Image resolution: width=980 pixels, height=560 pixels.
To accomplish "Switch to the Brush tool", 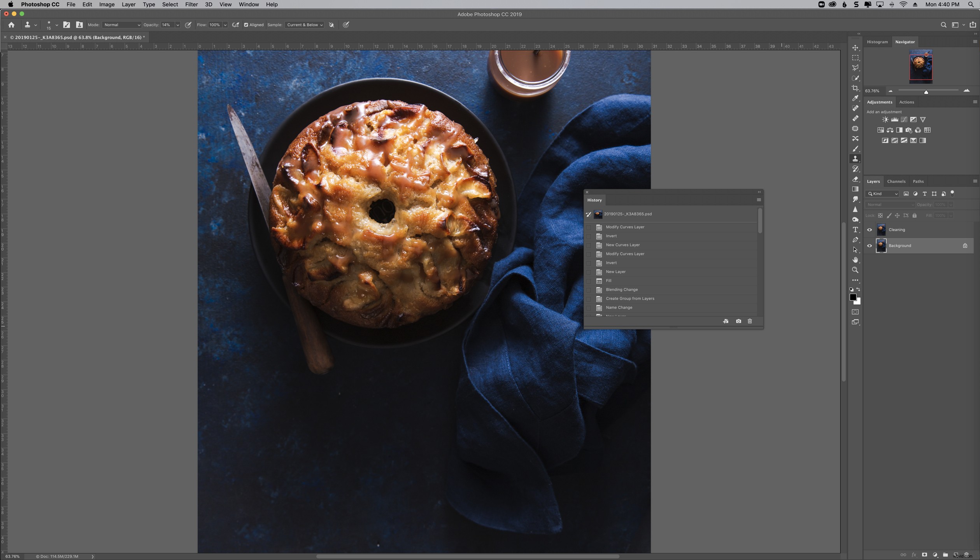I will pos(856,149).
